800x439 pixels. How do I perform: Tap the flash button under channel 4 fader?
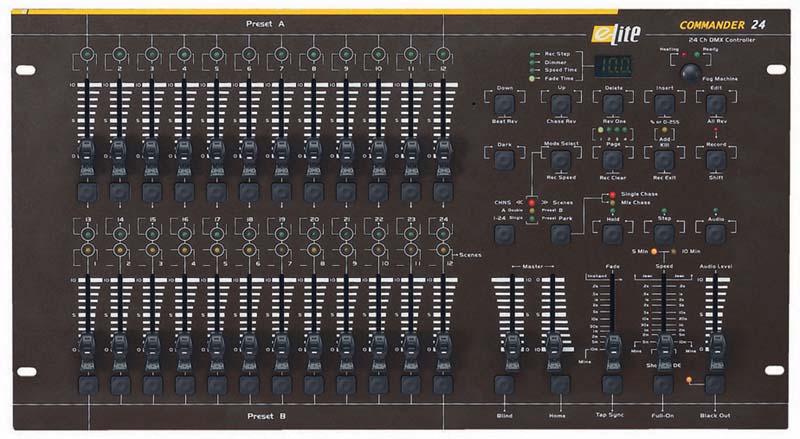pyautogui.click(x=184, y=192)
